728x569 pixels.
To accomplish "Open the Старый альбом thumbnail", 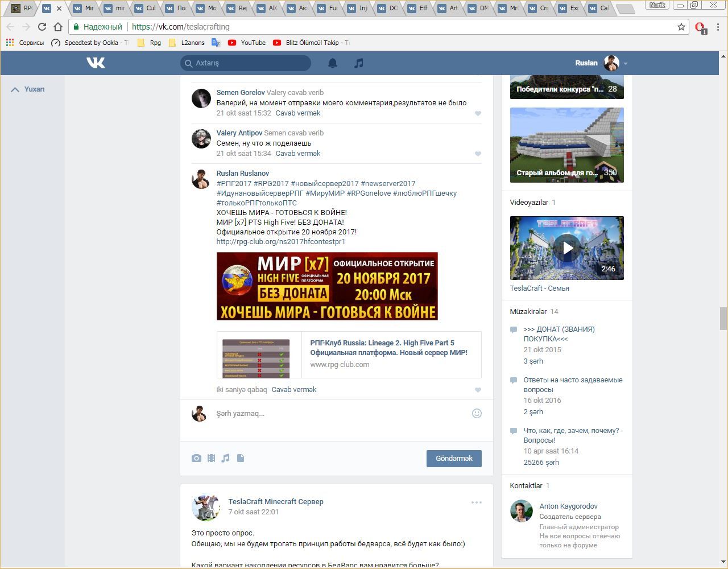I will 567,145.
